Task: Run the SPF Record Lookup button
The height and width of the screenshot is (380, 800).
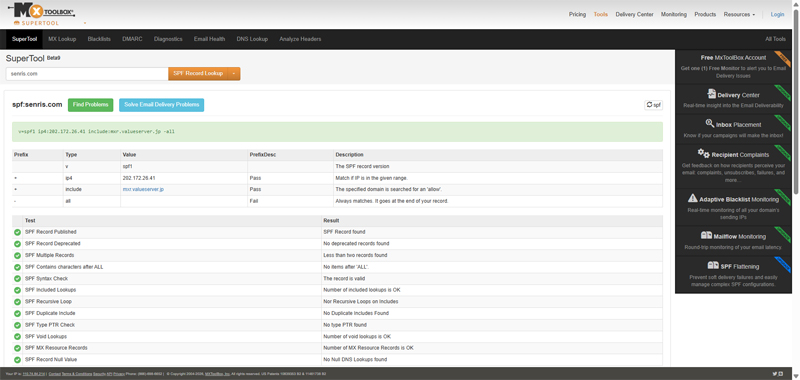Action: (x=198, y=73)
